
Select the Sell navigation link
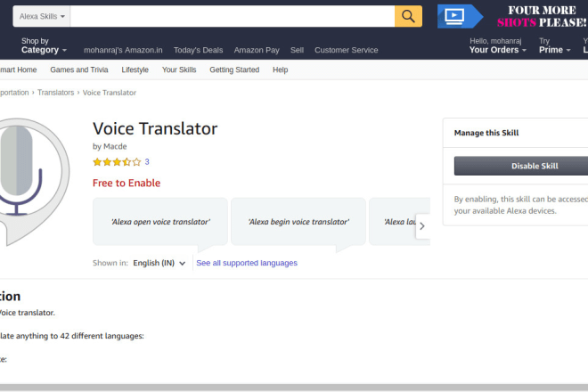pyautogui.click(x=297, y=50)
